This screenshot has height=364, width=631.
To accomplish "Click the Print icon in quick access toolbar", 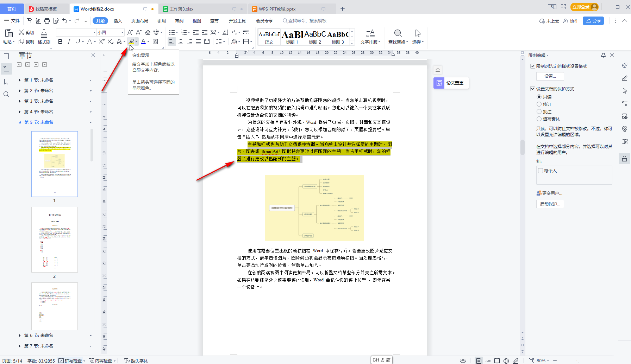I will pyautogui.click(x=47, y=21).
